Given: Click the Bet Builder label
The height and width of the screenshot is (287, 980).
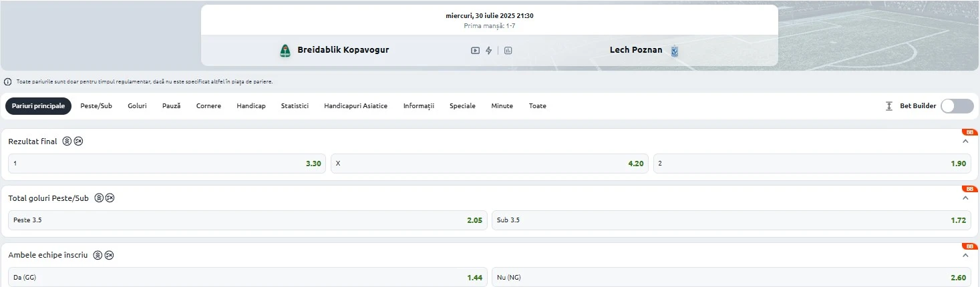Looking at the screenshot, I should 918,106.
